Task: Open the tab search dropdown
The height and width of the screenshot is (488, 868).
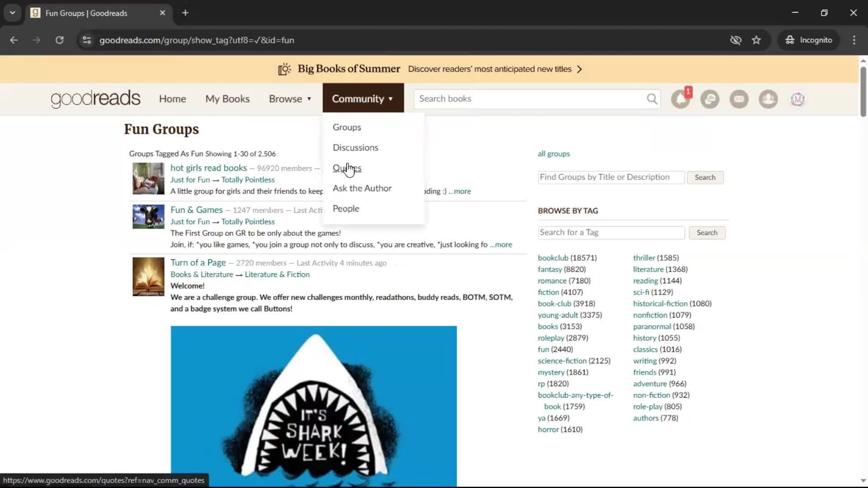Action: [x=12, y=13]
